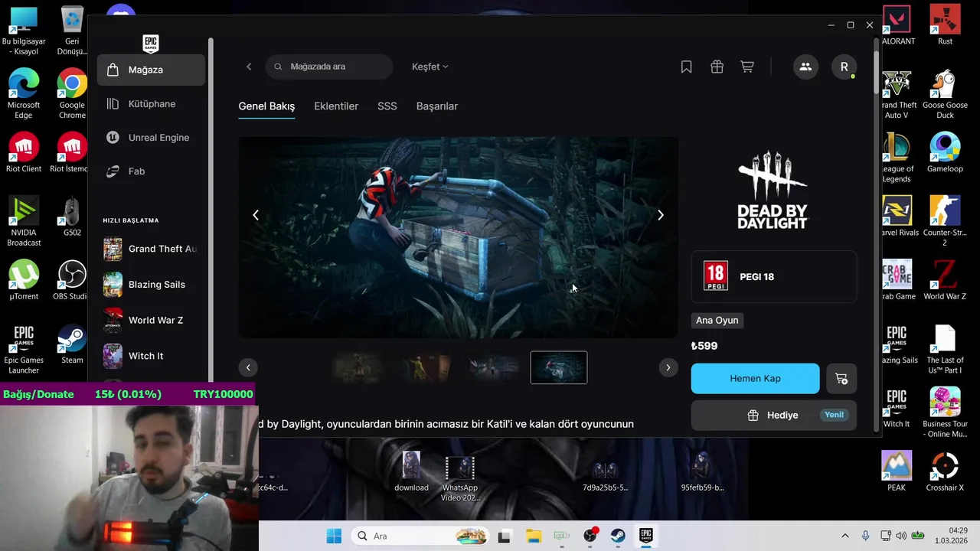Launch Witch It from quick launch

click(151, 356)
